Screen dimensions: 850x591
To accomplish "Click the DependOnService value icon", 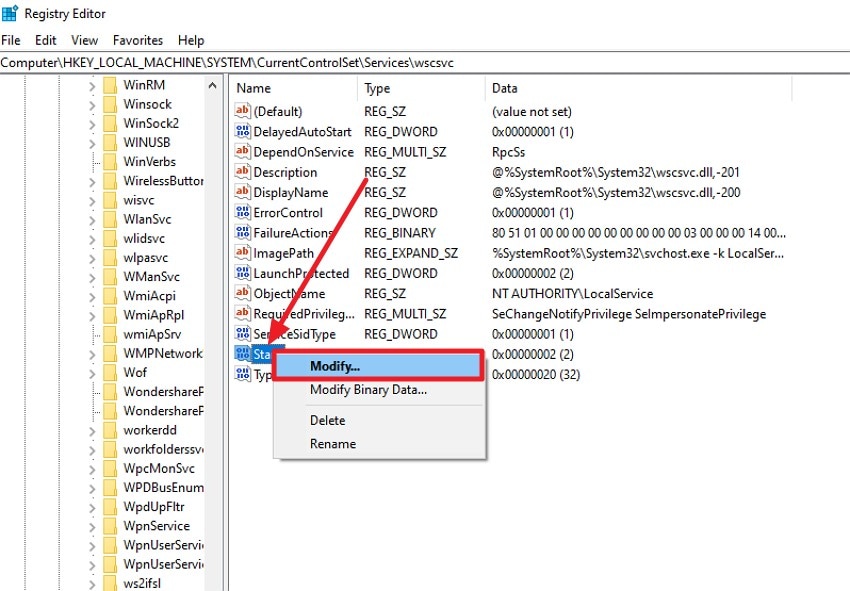I will (242, 151).
